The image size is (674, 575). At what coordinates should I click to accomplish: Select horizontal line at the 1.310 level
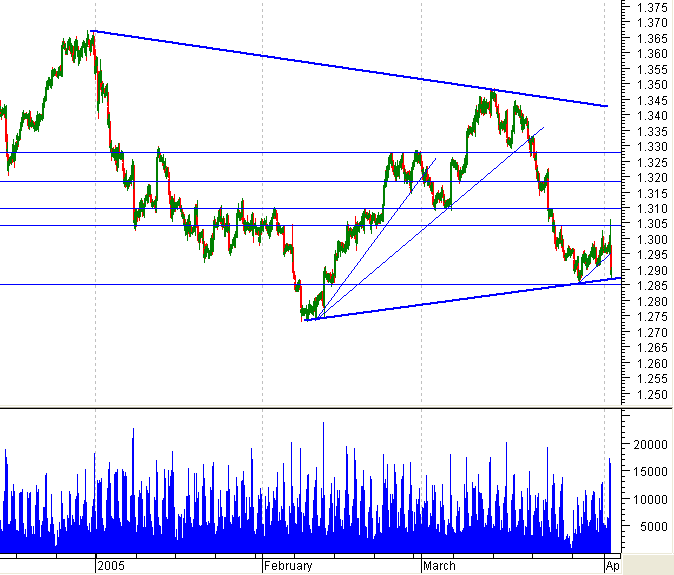click(x=310, y=208)
